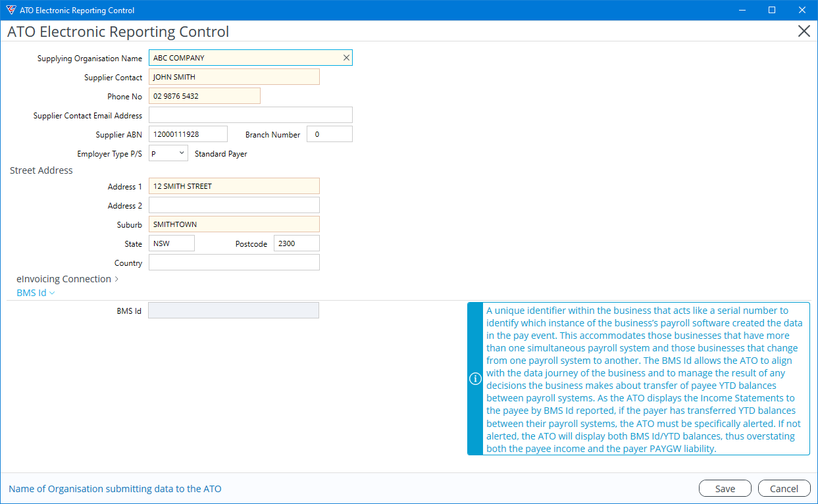818x504 pixels.
Task: Click the Supplier ABN field
Action: pos(188,134)
